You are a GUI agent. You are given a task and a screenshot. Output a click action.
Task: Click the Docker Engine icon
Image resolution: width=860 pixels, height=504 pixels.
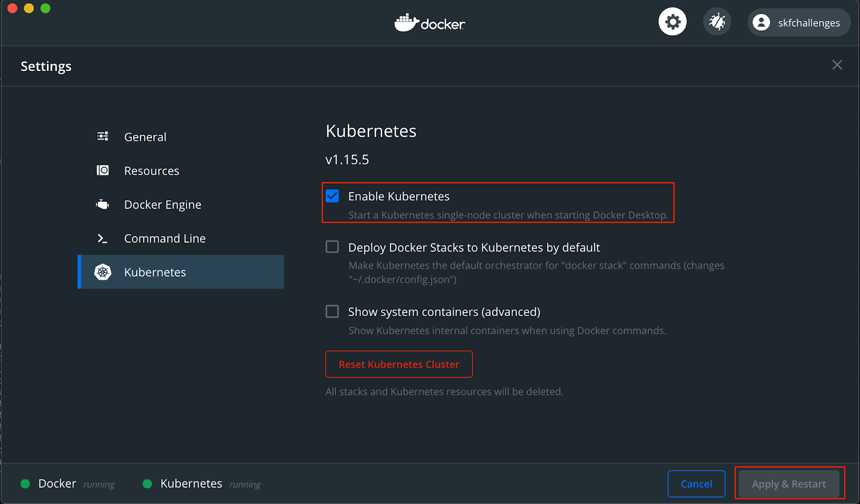(103, 204)
